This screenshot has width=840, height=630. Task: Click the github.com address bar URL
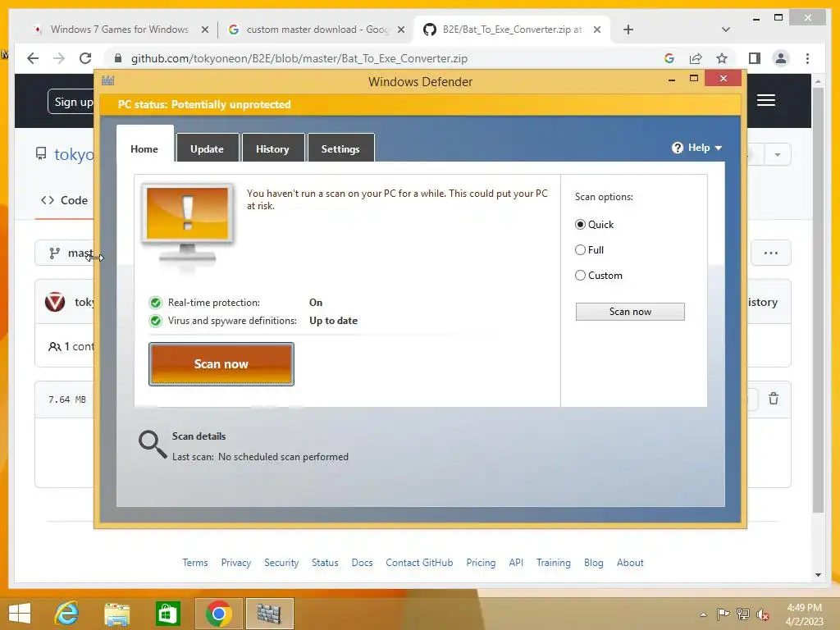pyautogui.click(x=299, y=58)
